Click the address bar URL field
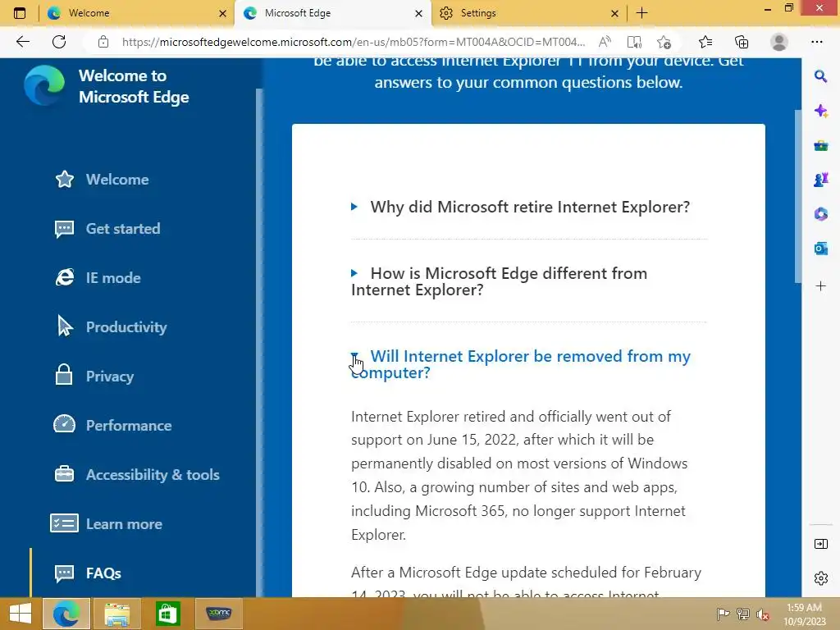This screenshot has width=840, height=630. [354, 42]
